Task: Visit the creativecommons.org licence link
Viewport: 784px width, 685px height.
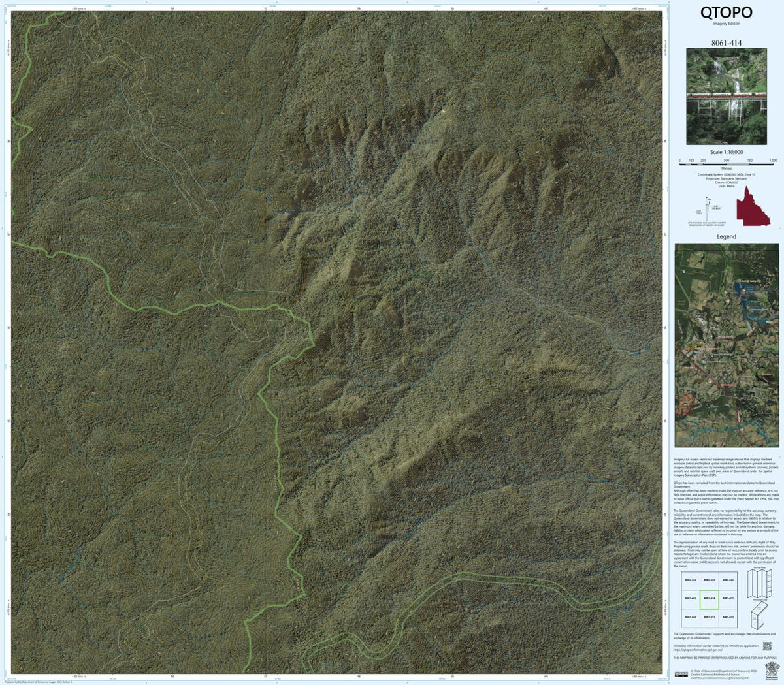Action: point(724,678)
